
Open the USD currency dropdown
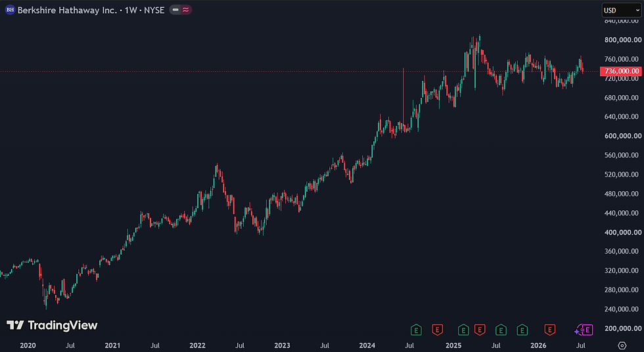[622, 11]
